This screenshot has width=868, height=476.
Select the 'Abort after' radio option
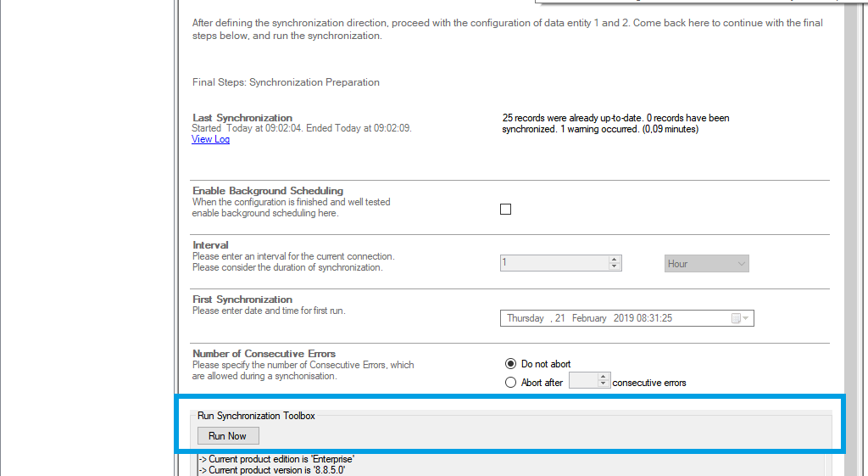click(x=510, y=383)
